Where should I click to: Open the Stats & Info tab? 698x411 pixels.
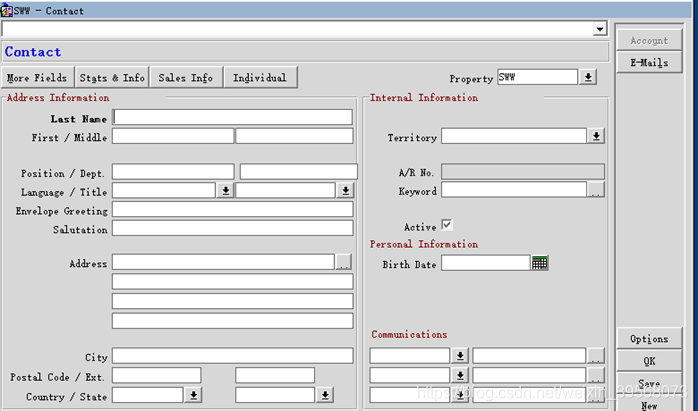(112, 78)
